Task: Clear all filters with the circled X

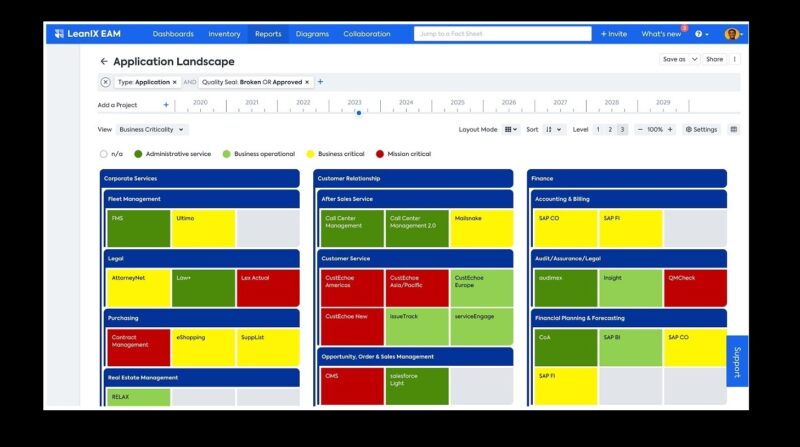Action: [105, 82]
